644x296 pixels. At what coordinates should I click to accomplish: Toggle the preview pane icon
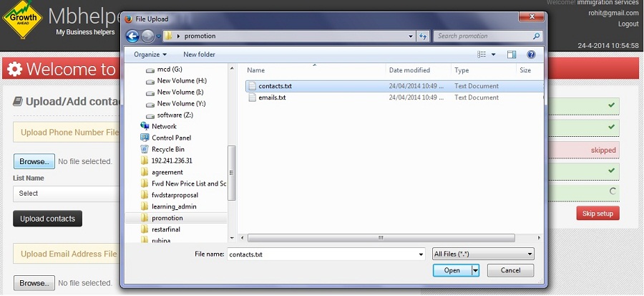pyautogui.click(x=512, y=54)
